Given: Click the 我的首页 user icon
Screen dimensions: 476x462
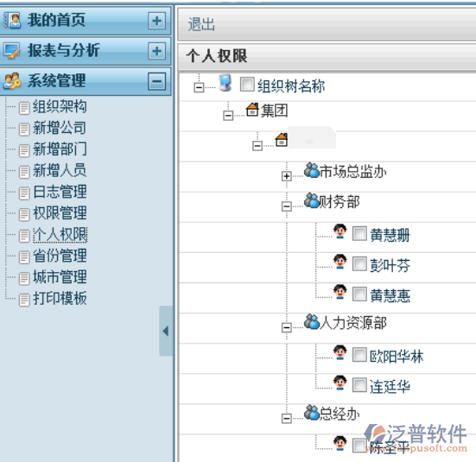Looking at the screenshot, I should (x=12, y=21).
